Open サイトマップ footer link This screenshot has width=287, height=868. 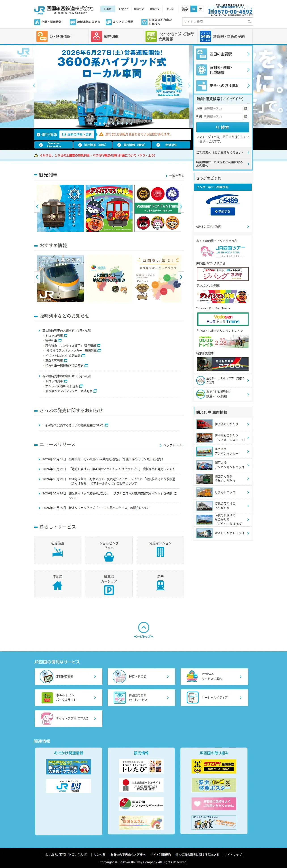(x=233, y=855)
